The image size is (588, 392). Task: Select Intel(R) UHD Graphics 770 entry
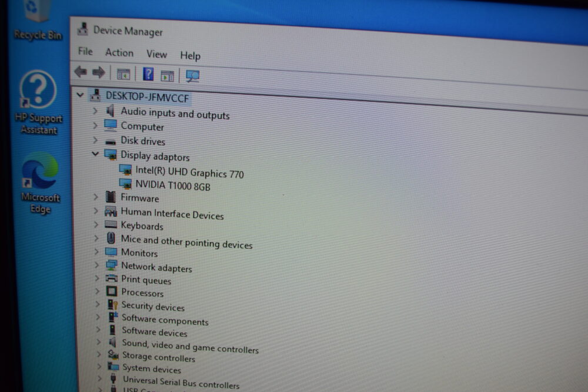[189, 172]
